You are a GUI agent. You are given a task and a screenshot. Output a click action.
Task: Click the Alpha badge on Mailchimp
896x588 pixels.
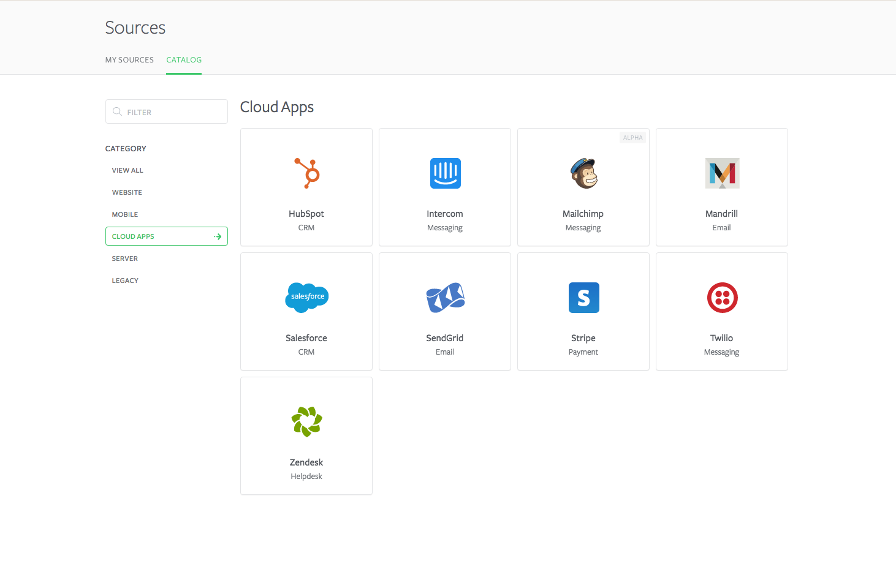coord(632,138)
